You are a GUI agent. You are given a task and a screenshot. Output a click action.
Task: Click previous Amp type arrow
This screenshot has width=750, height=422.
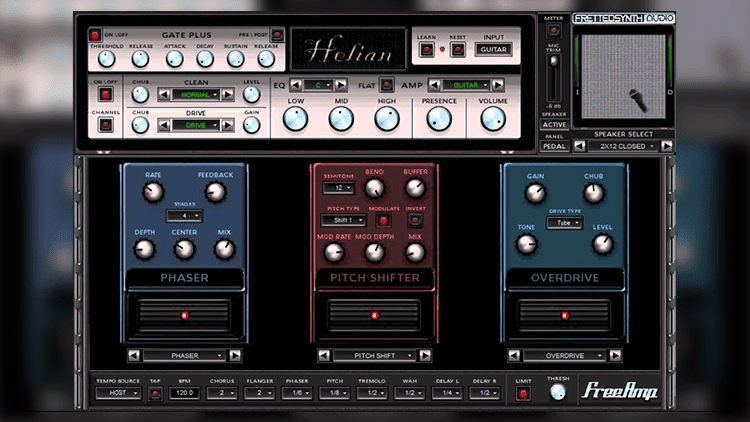tap(434, 85)
